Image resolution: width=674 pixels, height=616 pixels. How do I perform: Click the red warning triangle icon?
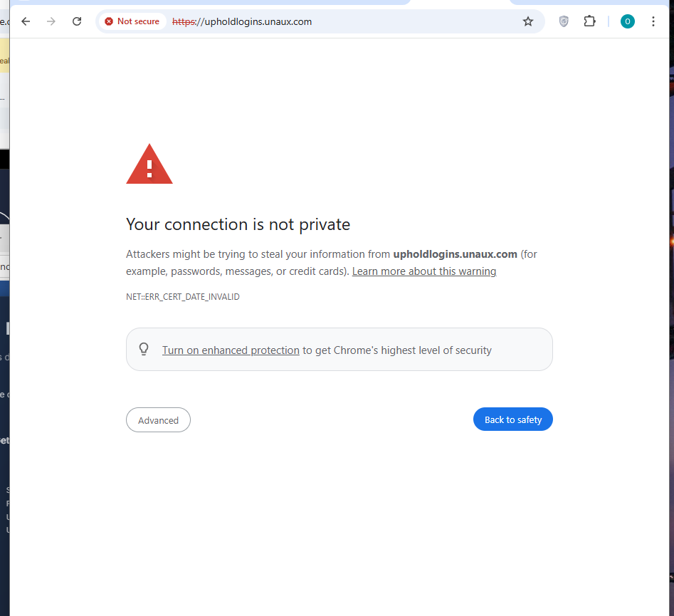149,165
